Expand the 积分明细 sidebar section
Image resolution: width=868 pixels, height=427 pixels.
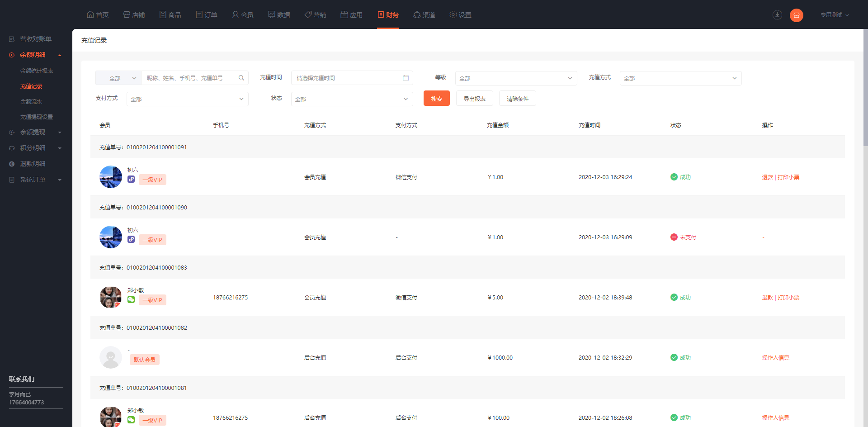click(36, 148)
